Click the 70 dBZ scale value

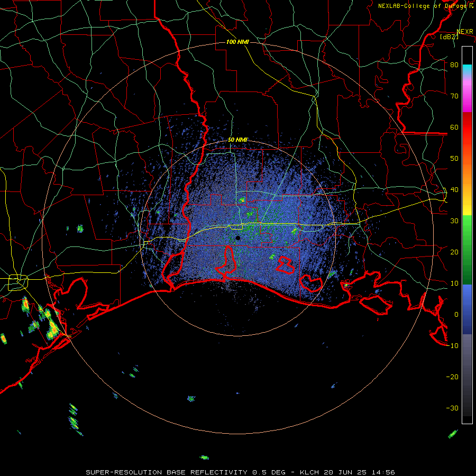(454, 96)
